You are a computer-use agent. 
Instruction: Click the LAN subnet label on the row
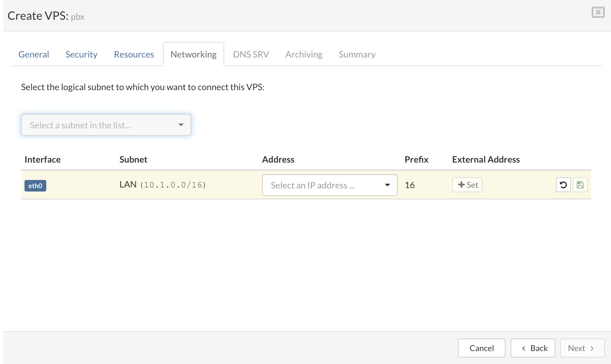point(128,184)
